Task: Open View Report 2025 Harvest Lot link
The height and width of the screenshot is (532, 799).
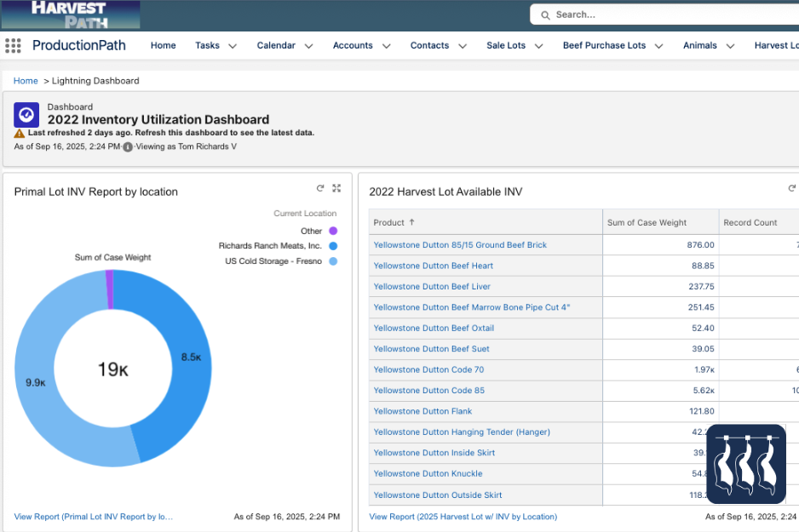Action: click(463, 516)
